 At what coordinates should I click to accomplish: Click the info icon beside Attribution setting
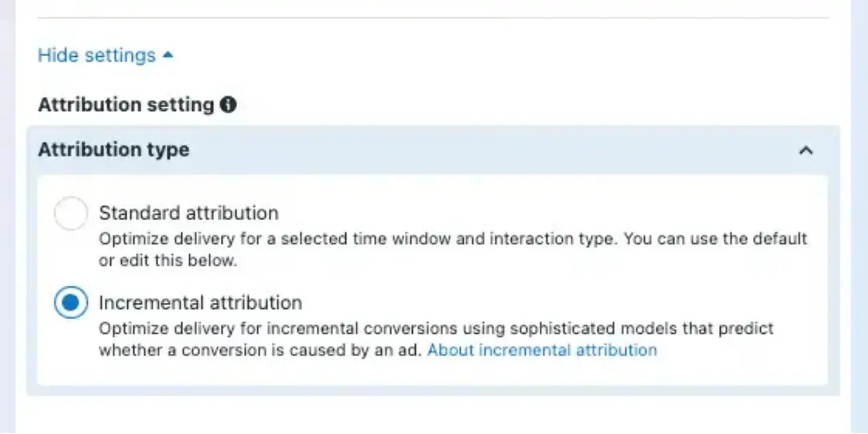coord(228,105)
